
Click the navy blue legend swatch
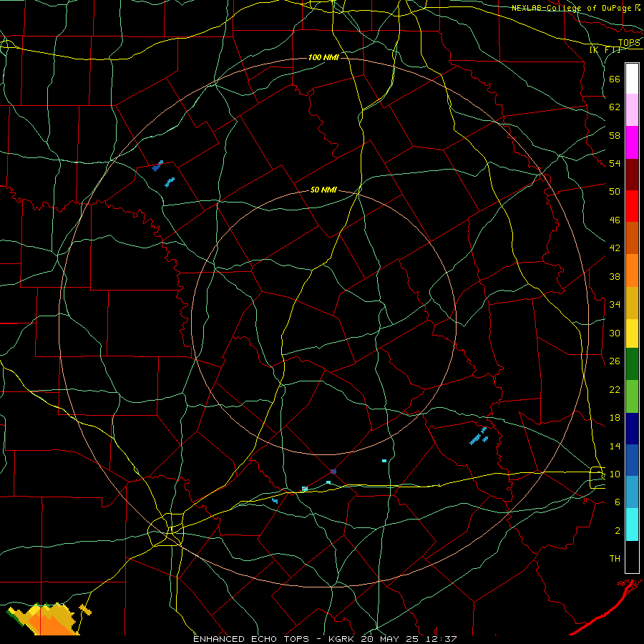coord(632,429)
